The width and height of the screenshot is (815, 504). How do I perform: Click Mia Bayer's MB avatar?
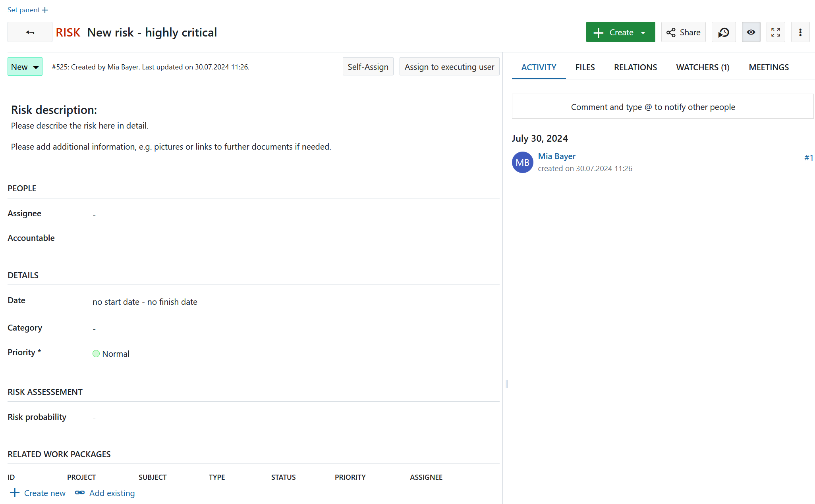click(523, 162)
